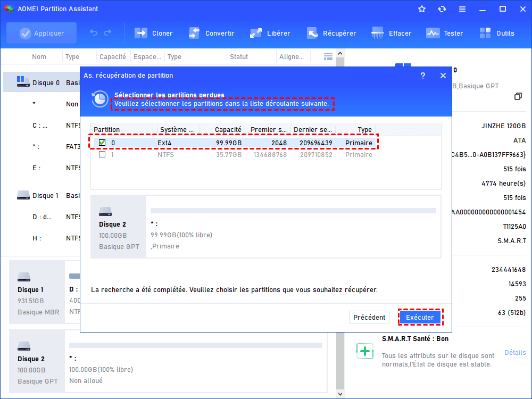Viewport: 532px width, 399px height.
Task: Click the recovery clock icon in dialog header
Action: (100, 99)
